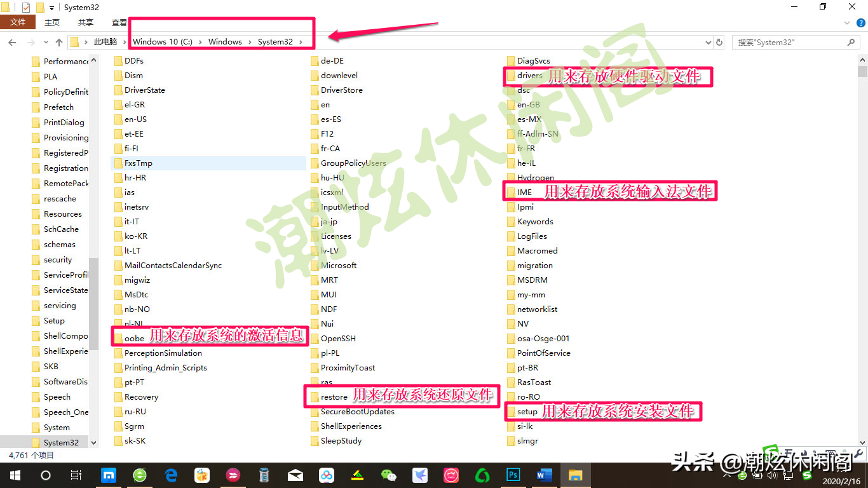Open the Mail app from taskbar

(x=295, y=475)
